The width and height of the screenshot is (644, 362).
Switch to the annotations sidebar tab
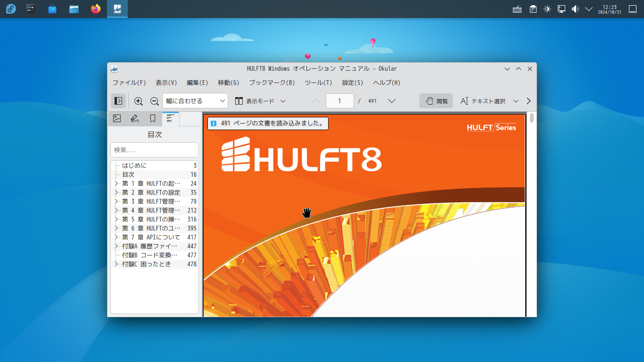(135, 119)
